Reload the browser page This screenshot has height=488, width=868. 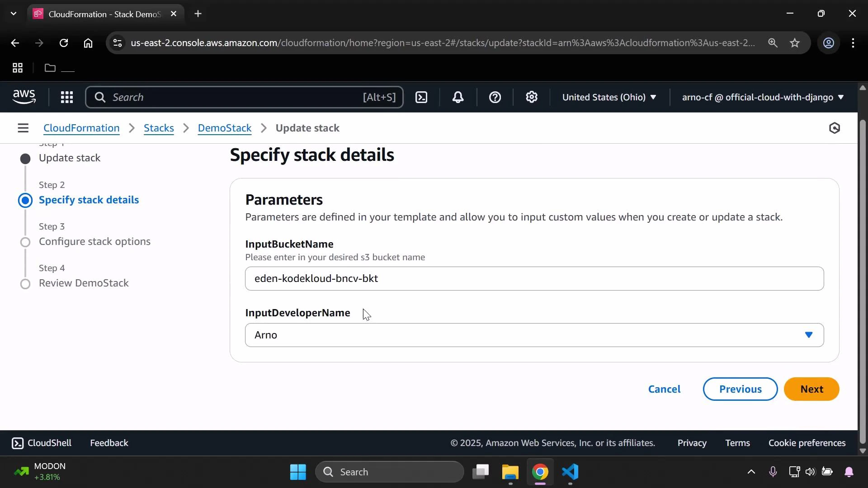64,43
